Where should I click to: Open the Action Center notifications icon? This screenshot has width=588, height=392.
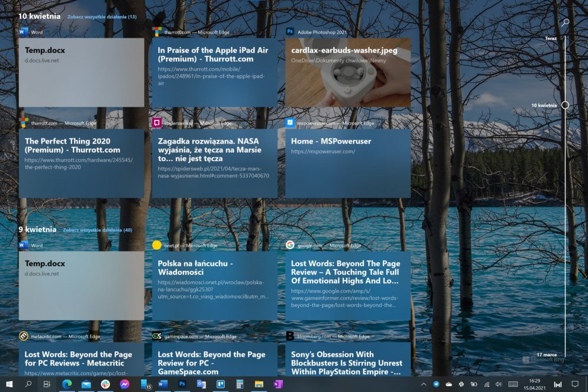575,384
